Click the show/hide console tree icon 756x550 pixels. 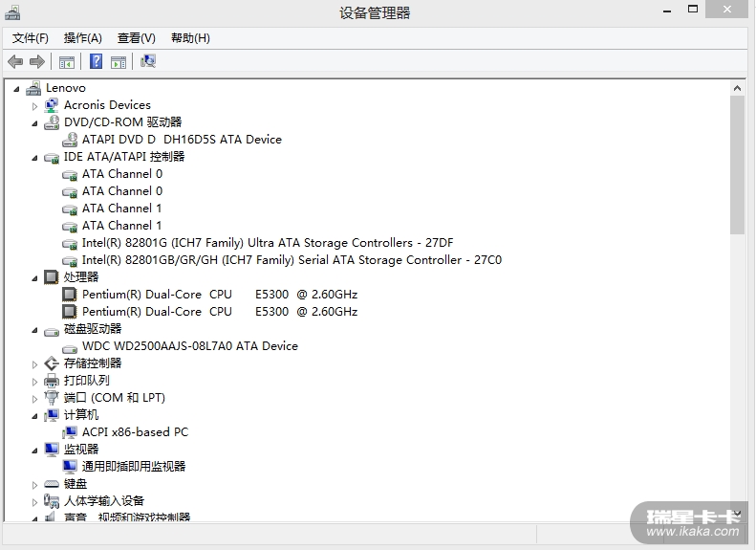[x=67, y=62]
